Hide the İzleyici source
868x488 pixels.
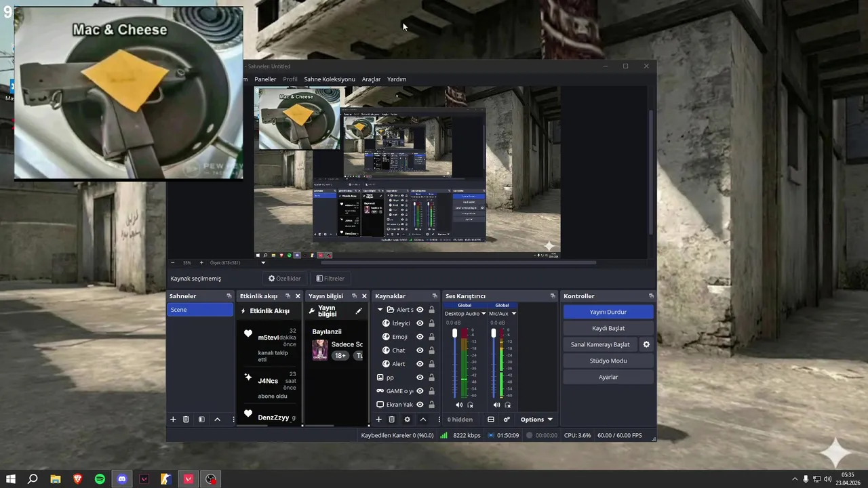coord(420,323)
